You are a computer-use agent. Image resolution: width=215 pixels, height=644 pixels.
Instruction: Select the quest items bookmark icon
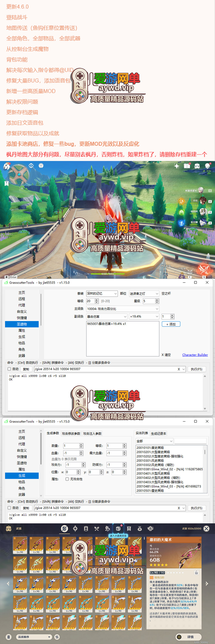click(x=129, y=529)
